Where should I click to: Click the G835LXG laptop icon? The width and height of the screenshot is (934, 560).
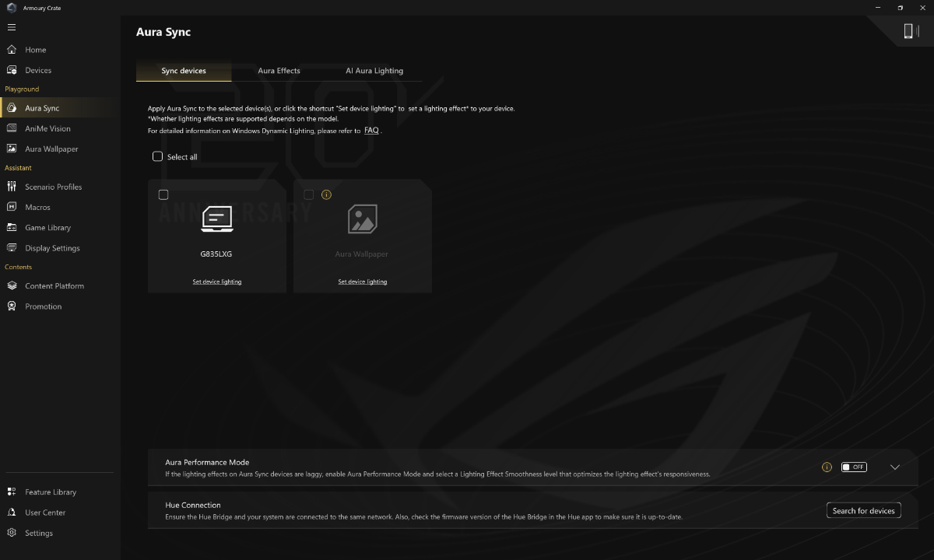(217, 219)
